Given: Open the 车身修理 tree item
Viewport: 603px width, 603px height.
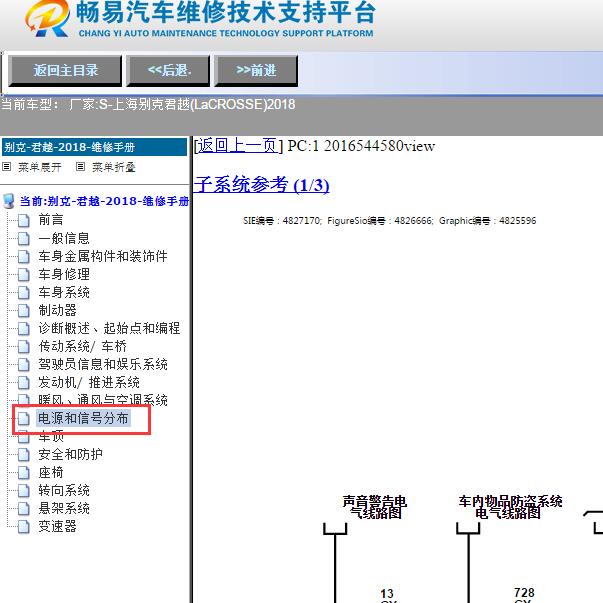Looking at the screenshot, I should pos(64,274).
